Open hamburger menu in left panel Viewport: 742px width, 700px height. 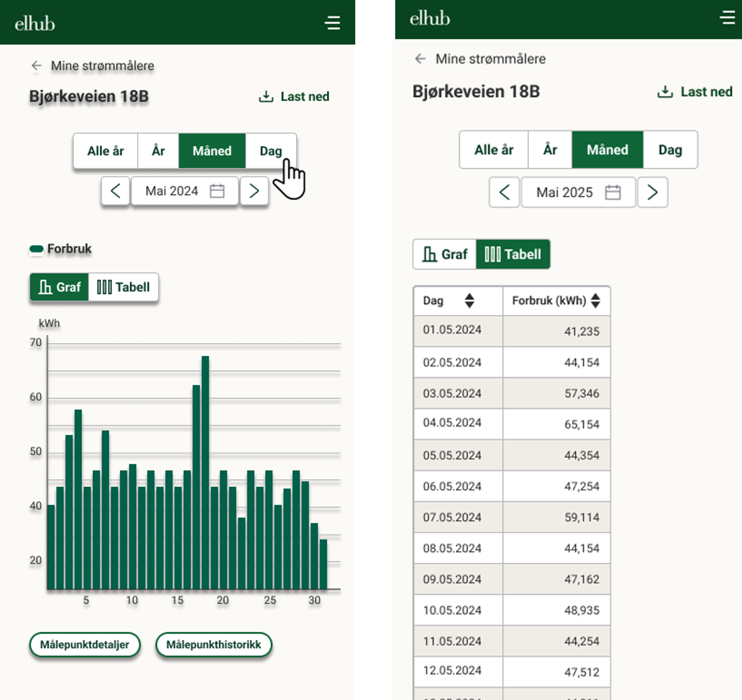[x=332, y=23]
